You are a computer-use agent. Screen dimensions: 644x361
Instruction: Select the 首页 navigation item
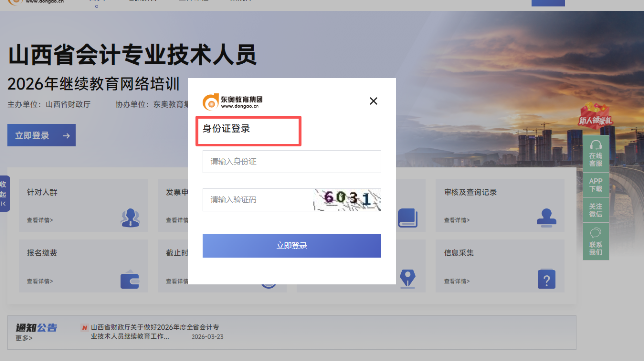pyautogui.click(x=97, y=1)
